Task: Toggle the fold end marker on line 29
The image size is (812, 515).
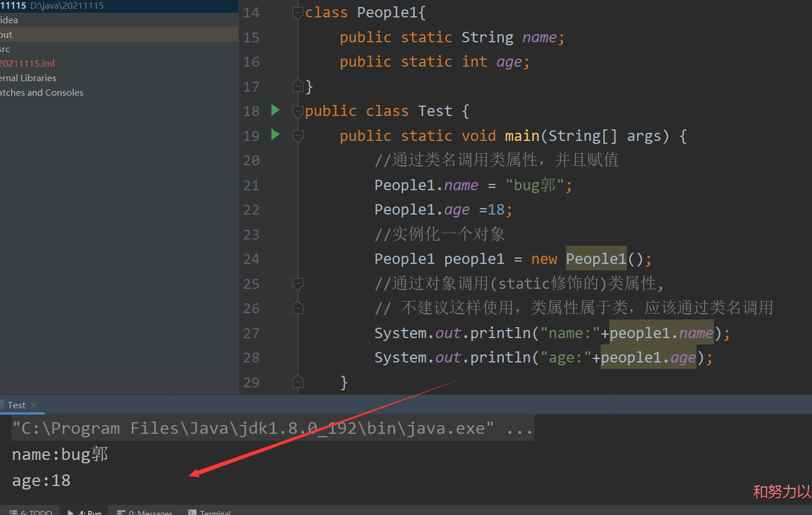Action: click(x=298, y=382)
